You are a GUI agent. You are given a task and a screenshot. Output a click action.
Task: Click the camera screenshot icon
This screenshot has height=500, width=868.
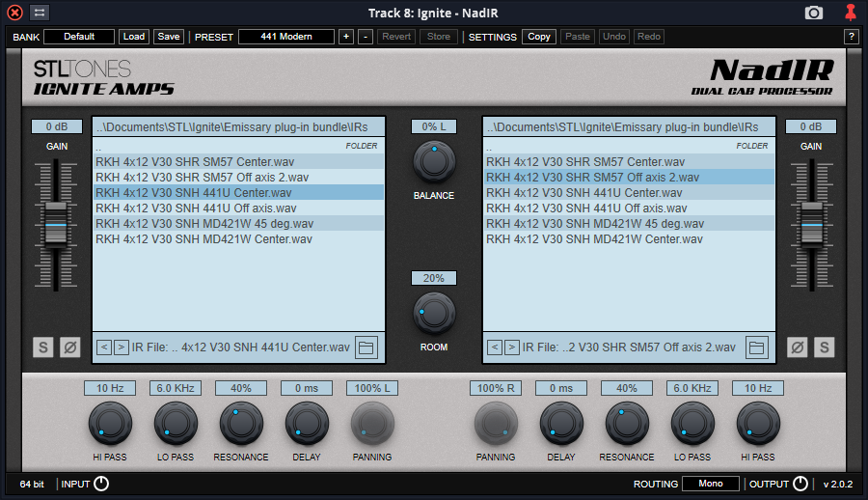click(813, 13)
